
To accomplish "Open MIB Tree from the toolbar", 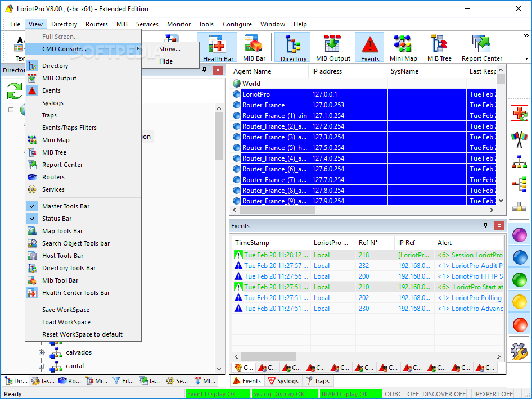I will point(439,47).
